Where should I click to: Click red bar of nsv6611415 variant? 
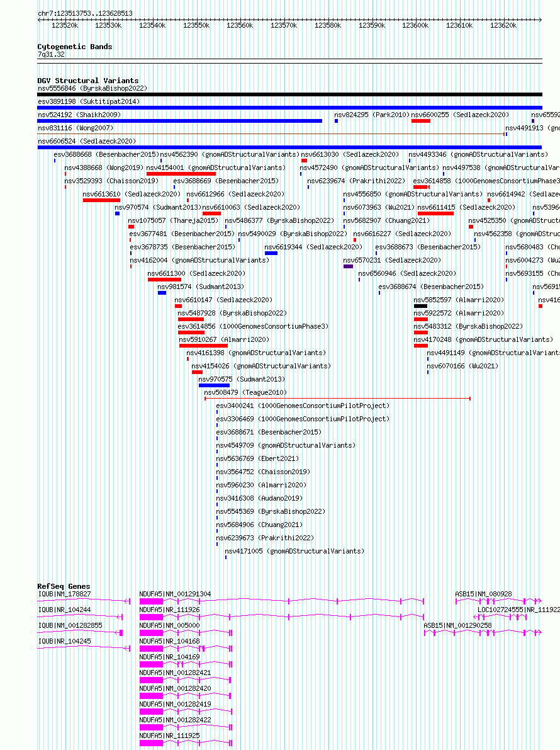click(435, 214)
